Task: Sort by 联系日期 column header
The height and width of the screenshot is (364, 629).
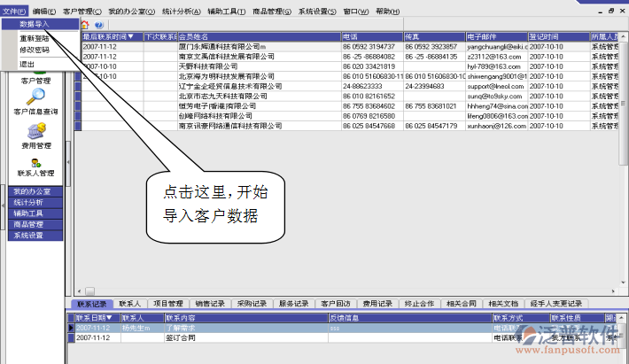Action: click(97, 318)
